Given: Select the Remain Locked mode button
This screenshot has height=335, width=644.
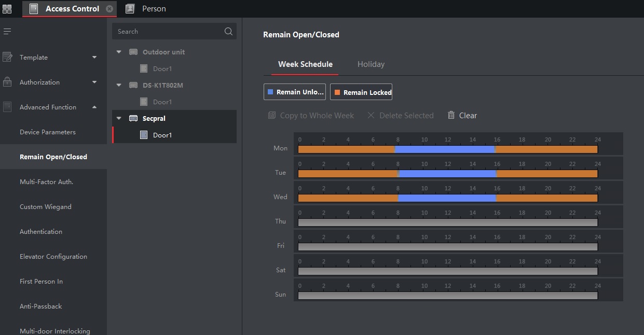Looking at the screenshot, I should pos(361,92).
